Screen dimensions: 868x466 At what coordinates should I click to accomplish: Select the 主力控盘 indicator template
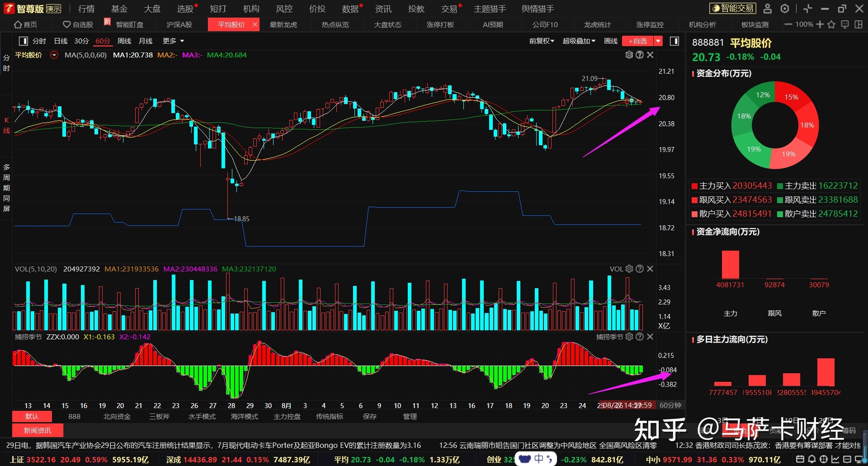287,417
